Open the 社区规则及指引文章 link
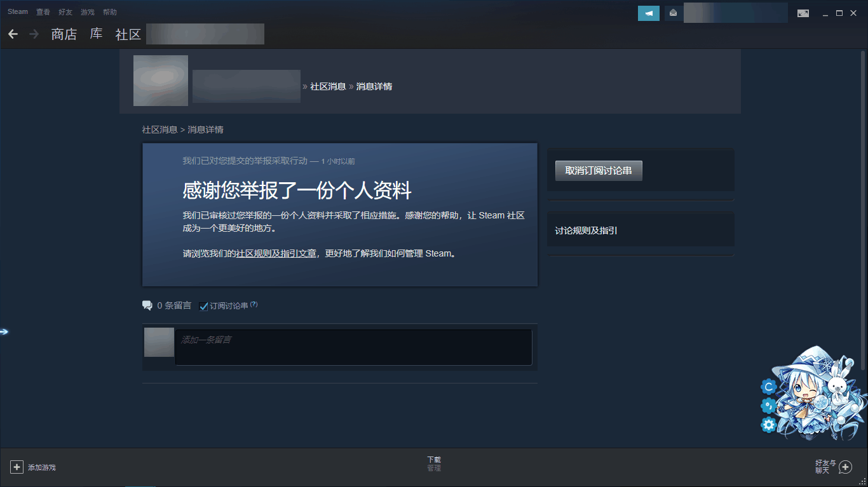This screenshot has height=487, width=868. tap(276, 253)
